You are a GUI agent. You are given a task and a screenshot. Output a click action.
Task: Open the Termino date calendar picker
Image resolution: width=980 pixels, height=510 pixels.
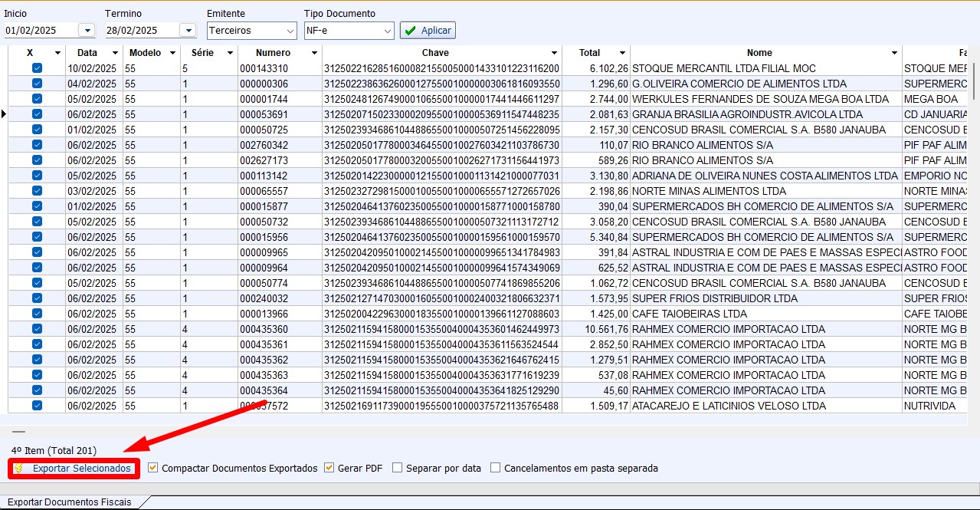188,31
